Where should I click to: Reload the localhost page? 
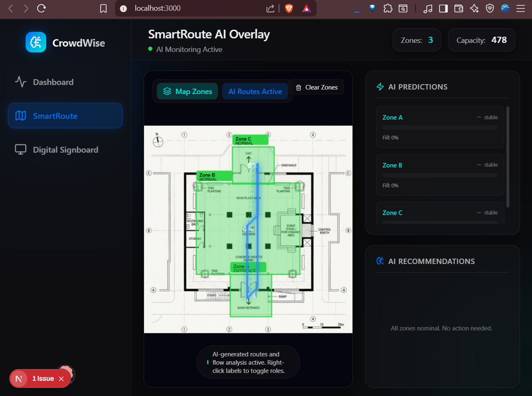click(x=41, y=8)
